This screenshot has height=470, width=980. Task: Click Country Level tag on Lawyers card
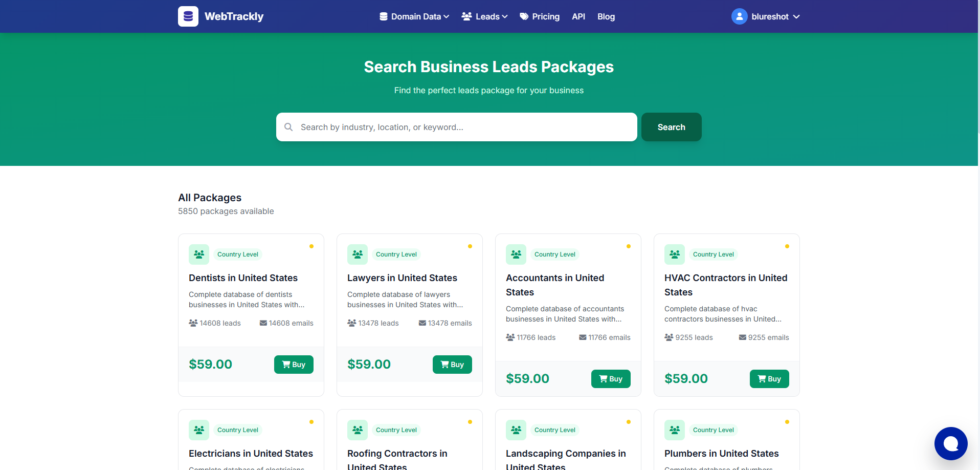tap(396, 254)
